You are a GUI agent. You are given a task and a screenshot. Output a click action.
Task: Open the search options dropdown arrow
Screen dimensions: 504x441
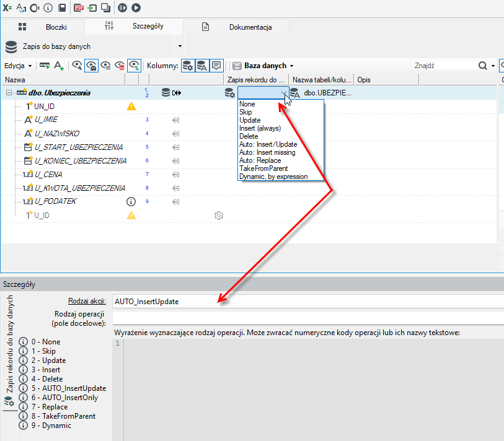[x=493, y=66]
